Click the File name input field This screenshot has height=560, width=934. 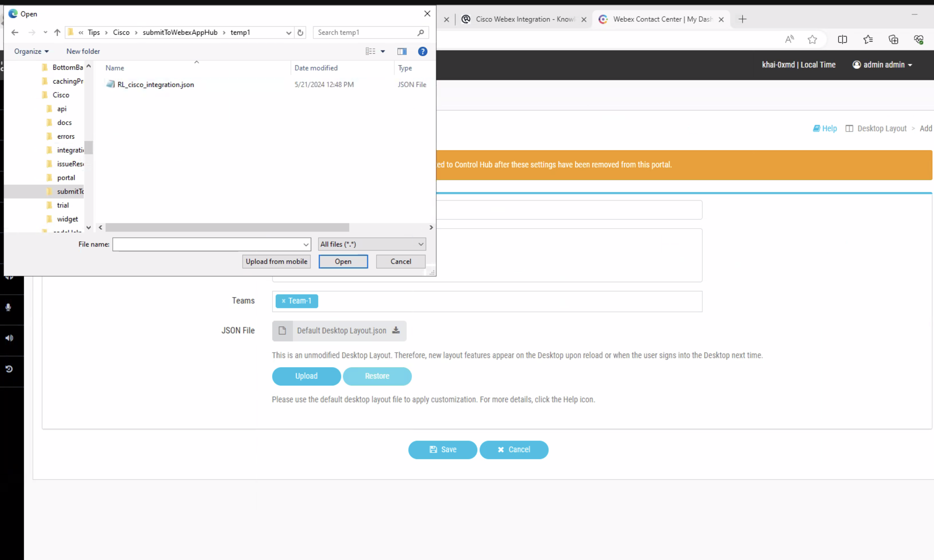click(x=208, y=244)
